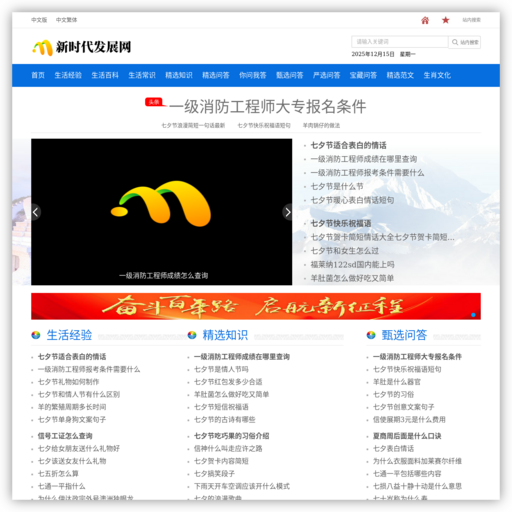This screenshot has width=512, height=512.
Task: Open bold 七夕节快乐祝福语 link beside carousel
Action: [341, 223]
